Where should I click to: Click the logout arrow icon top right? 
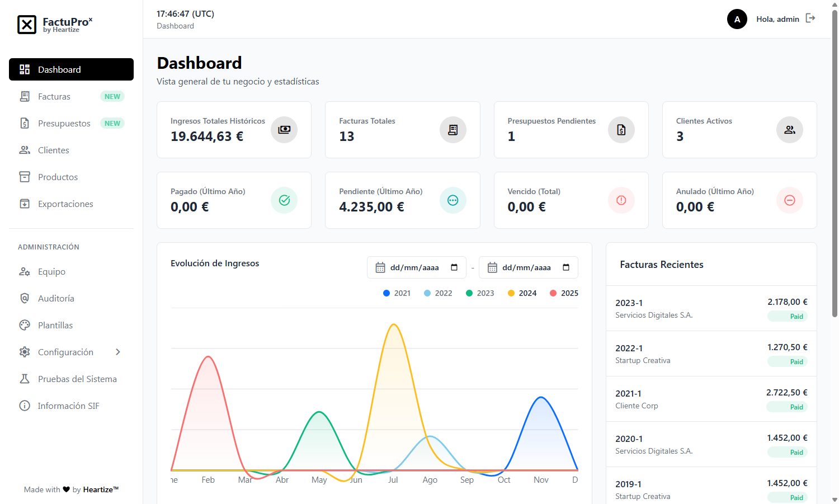810,18
